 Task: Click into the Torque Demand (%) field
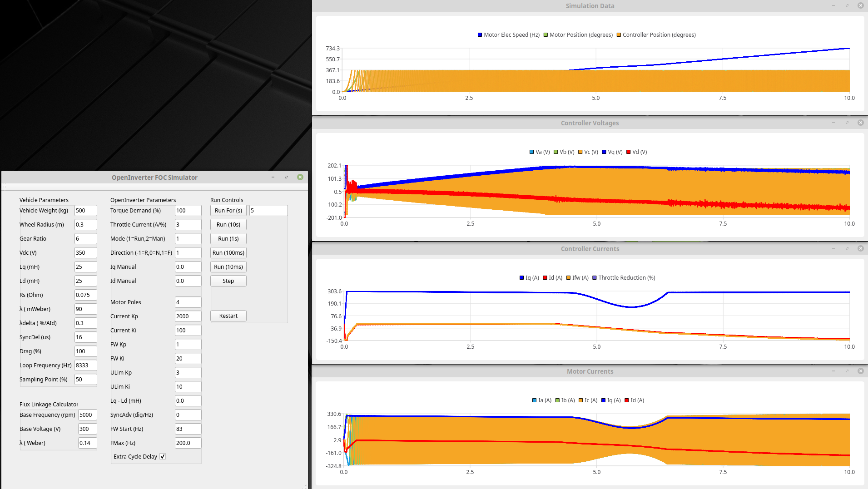tap(188, 211)
